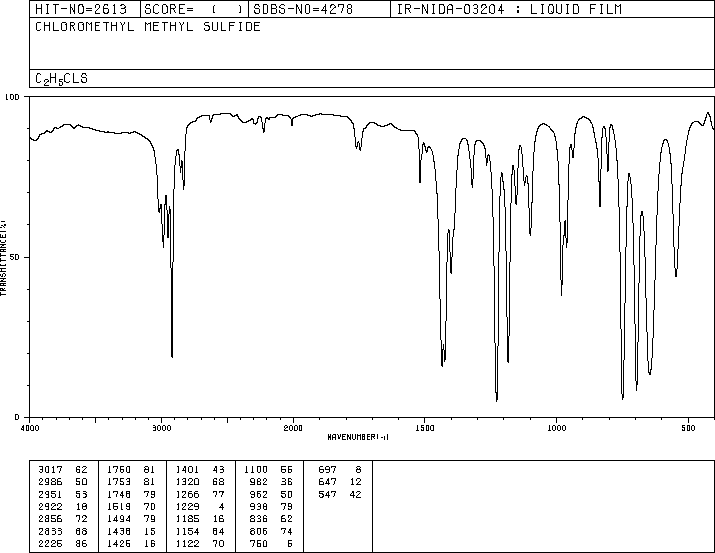The width and height of the screenshot is (715, 553).
Task: Click the 50 y-axis tick label
Action: 15,257
